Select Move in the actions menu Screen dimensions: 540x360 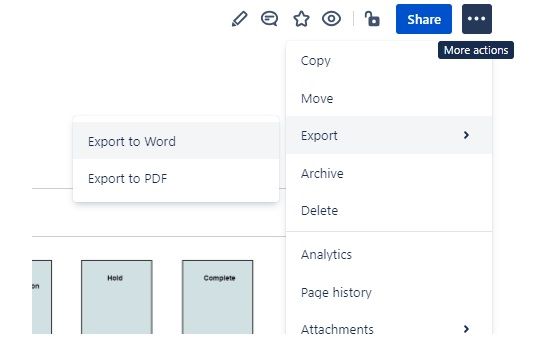389,99
